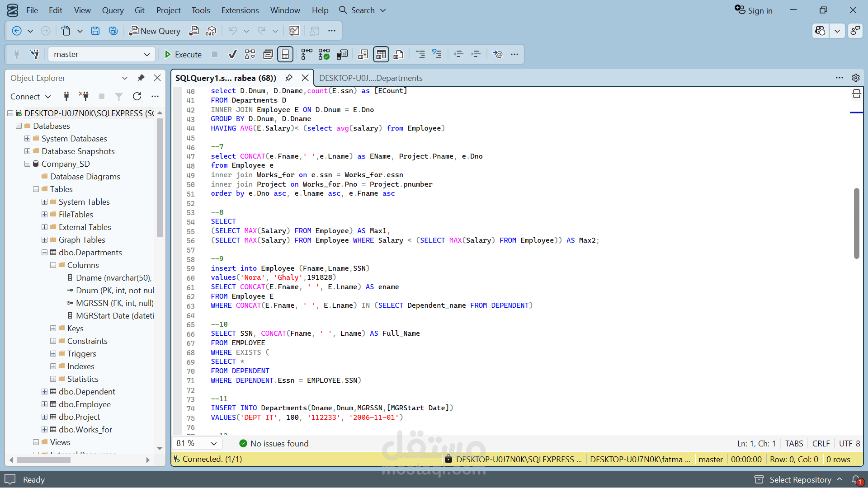This screenshot has height=488, width=868.
Task: Pin the SQLQuery1 tab
Action: click(x=289, y=78)
